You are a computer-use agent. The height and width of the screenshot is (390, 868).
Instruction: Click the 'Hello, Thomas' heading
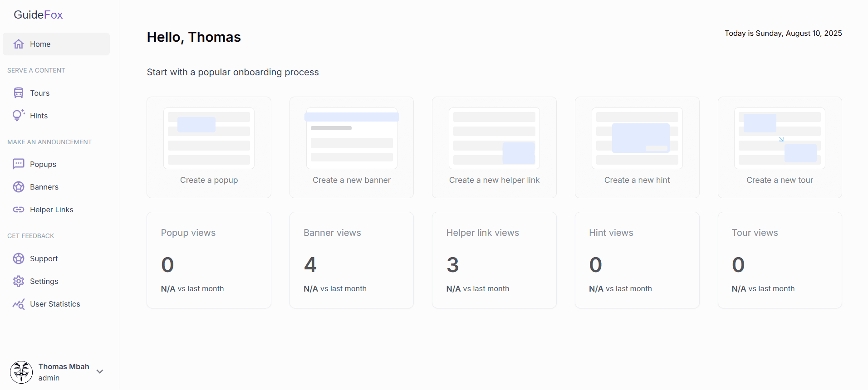click(x=194, y=37)
